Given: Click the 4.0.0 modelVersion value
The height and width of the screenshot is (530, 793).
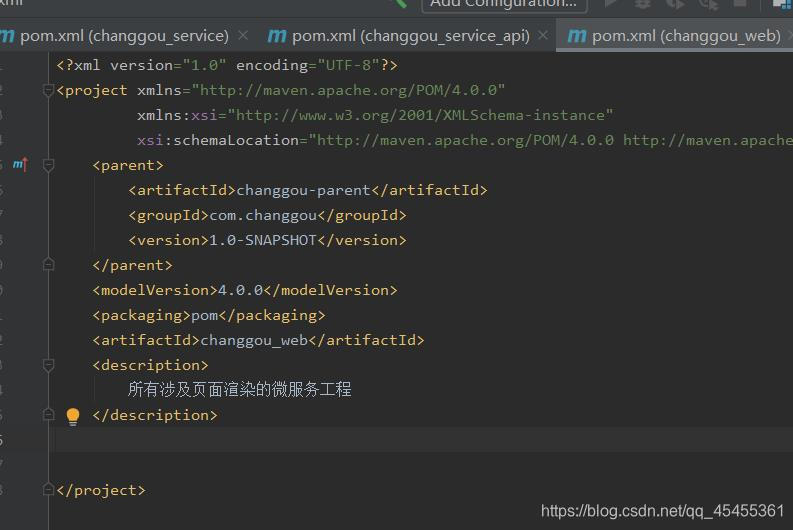Looking at the screenshot, I should [241, 290].
